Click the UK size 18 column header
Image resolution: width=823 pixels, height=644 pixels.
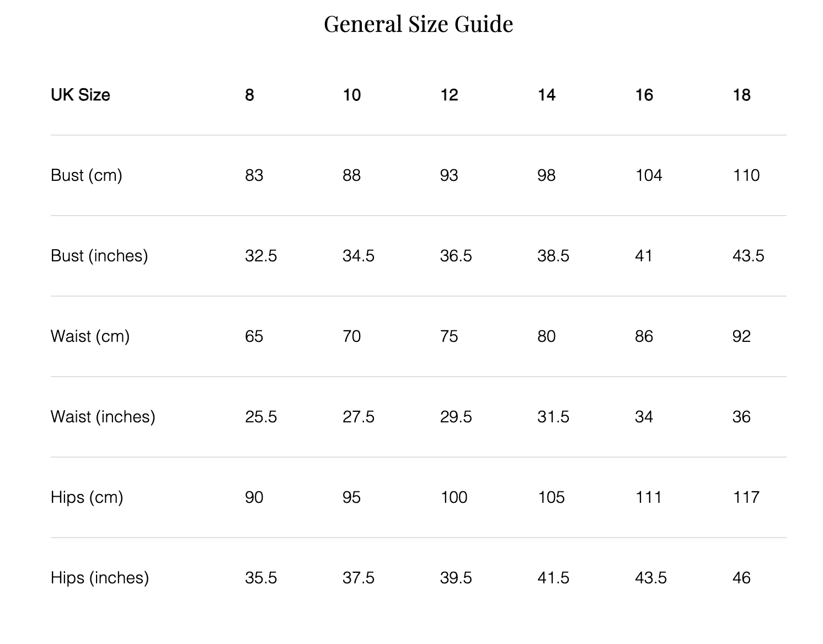[x=741, y=95]
